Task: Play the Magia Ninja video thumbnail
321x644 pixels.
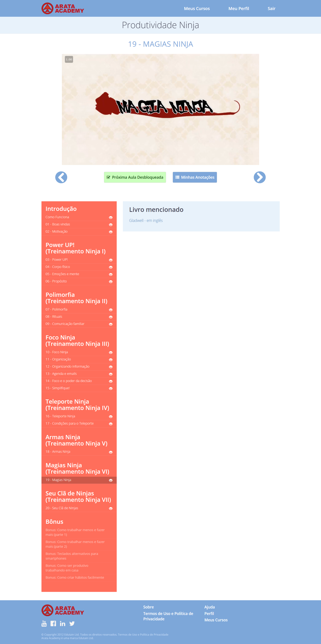Action: point(160,109)
